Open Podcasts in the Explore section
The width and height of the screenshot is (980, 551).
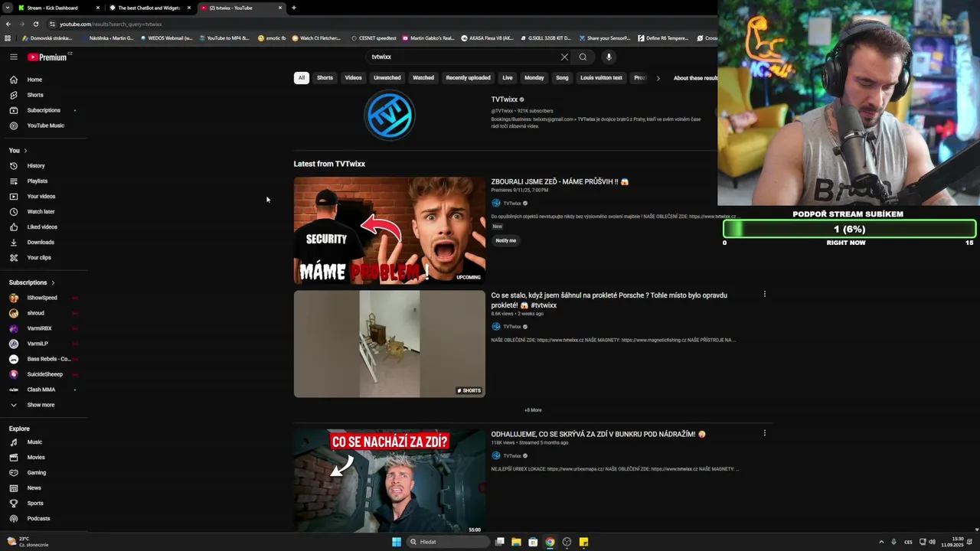click(38, 519)
